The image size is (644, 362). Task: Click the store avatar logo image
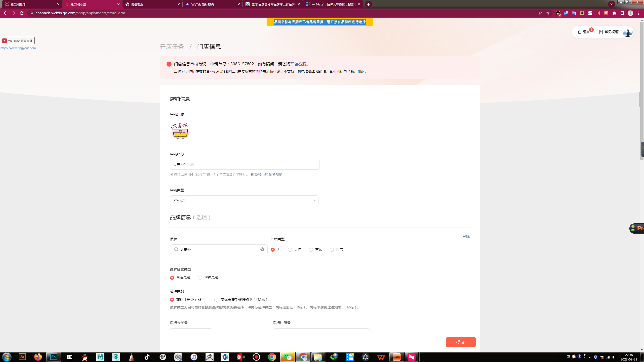(x=180, y=131)
